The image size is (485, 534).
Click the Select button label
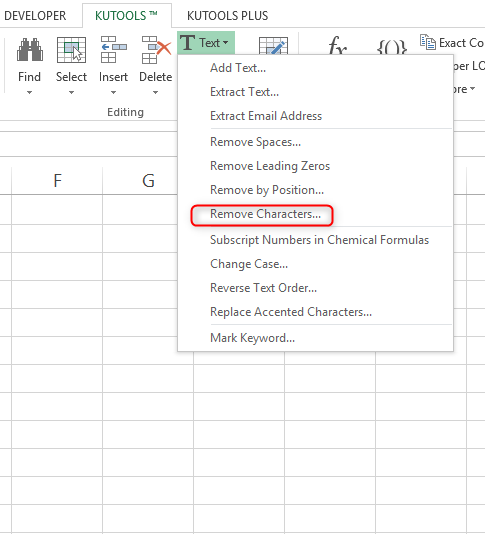[71, 77]
